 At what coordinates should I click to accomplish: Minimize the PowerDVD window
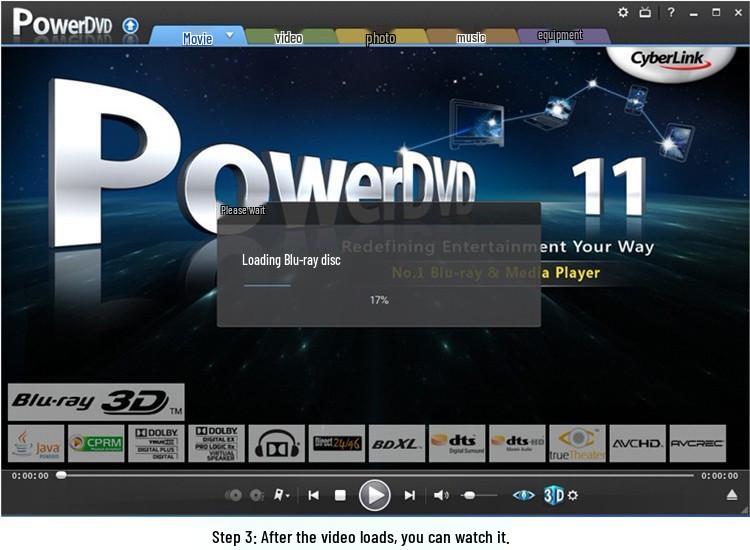pyautogui.click(x=694, y=14)
